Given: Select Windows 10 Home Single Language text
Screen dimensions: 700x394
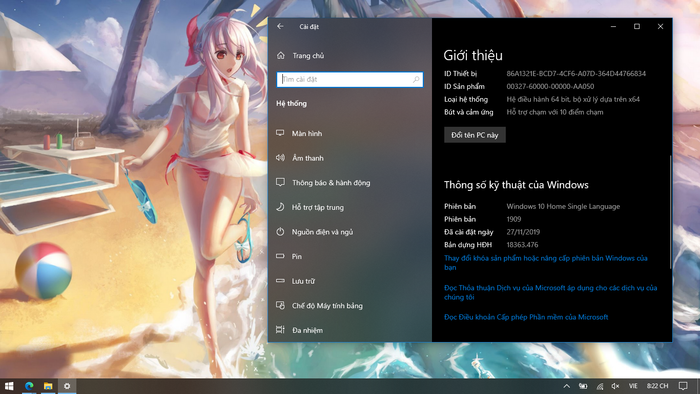Looking at the screenshot, I should click(563, 207).
